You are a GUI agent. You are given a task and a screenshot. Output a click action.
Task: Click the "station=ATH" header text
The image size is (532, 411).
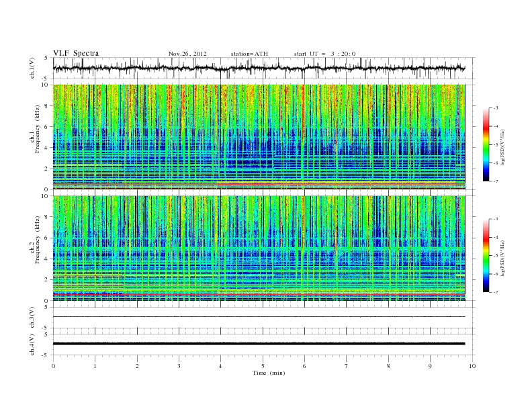click(249, 54)
